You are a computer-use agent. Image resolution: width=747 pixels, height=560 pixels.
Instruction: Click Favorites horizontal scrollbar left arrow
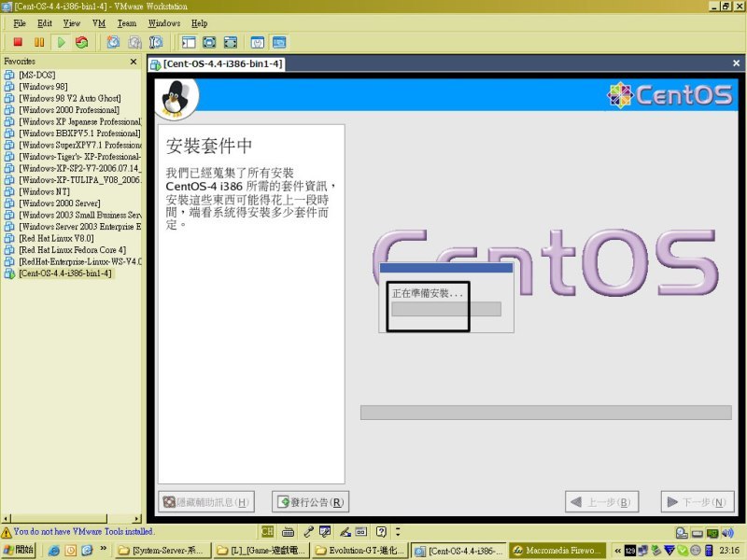(6, 519)
